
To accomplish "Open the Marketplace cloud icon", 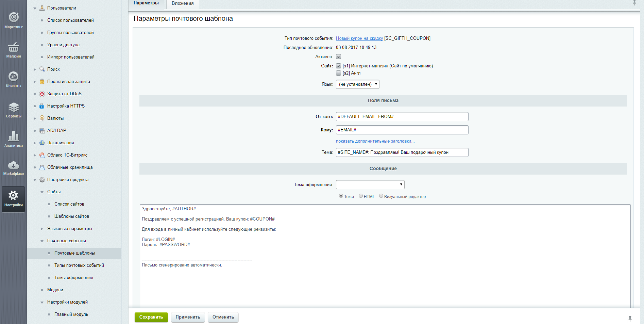I will (14, 166).
